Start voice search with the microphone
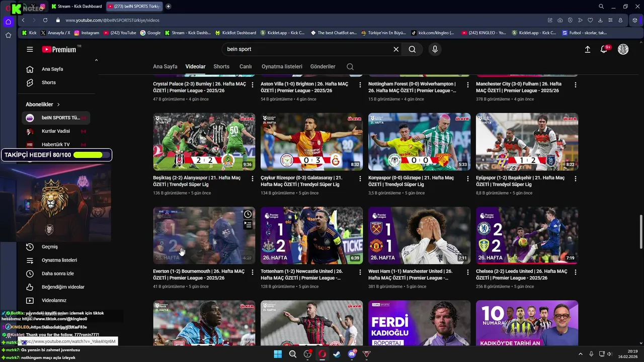Viewport: 644px width, 362px height. tap(435, 49)
